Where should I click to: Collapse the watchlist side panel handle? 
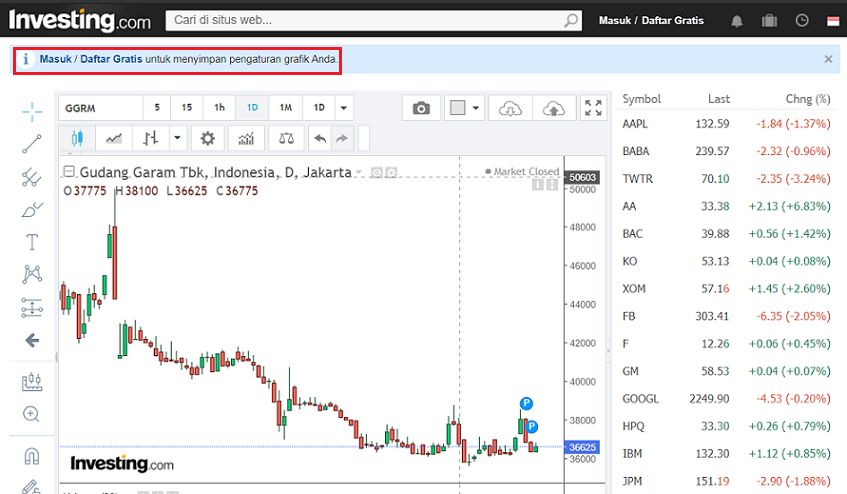608,351
